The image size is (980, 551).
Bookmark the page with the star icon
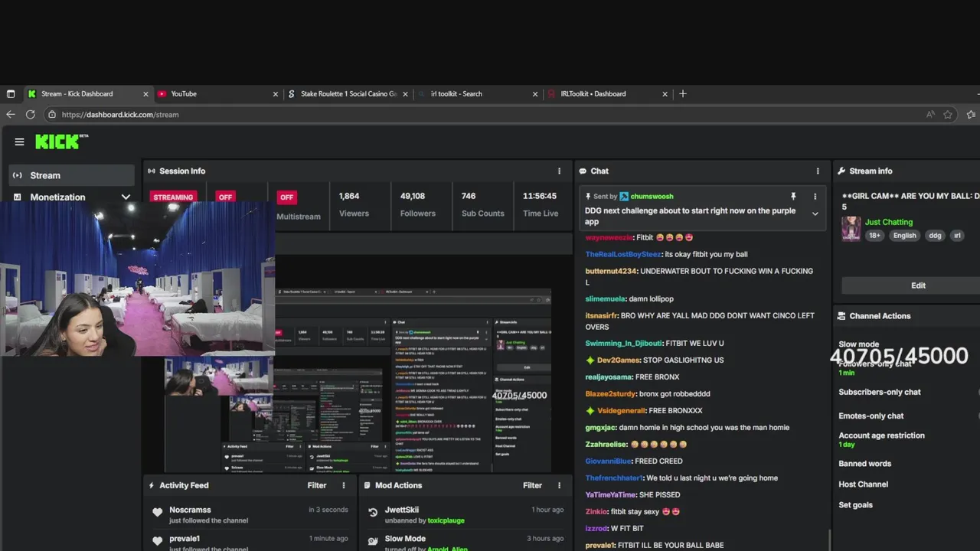pos(948,115)
